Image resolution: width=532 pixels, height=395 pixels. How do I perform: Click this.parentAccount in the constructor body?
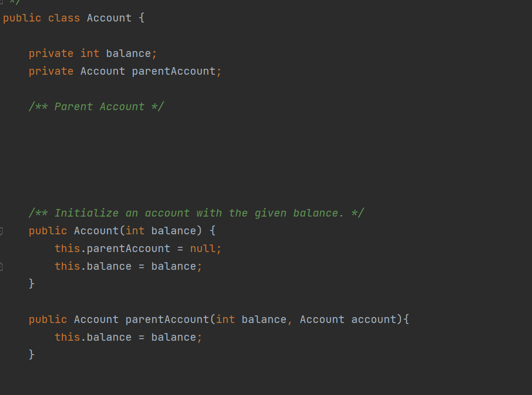click(112, 248)
